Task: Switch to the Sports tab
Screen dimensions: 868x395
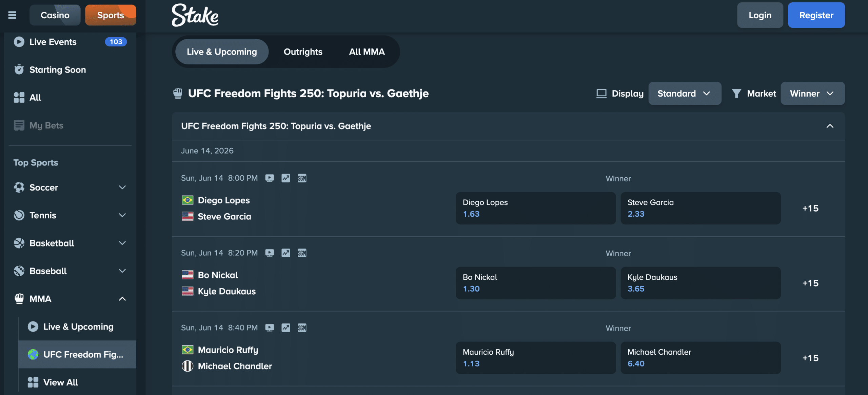Action: (111, 15)
